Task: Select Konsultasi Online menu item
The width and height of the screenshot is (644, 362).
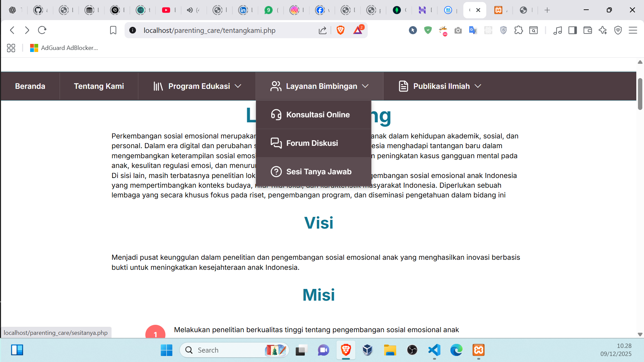Action: pyautogui.click(x=317, y=115)
